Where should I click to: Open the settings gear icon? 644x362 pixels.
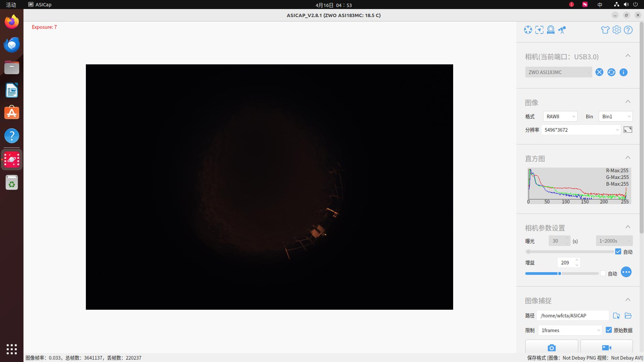(616, 30)
